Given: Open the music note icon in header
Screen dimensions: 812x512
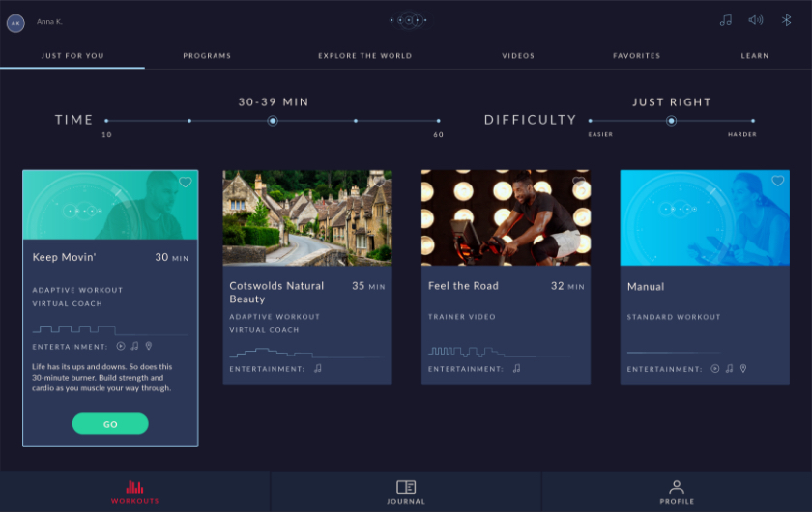Looking at the screenshot, I should pos(726,20).
